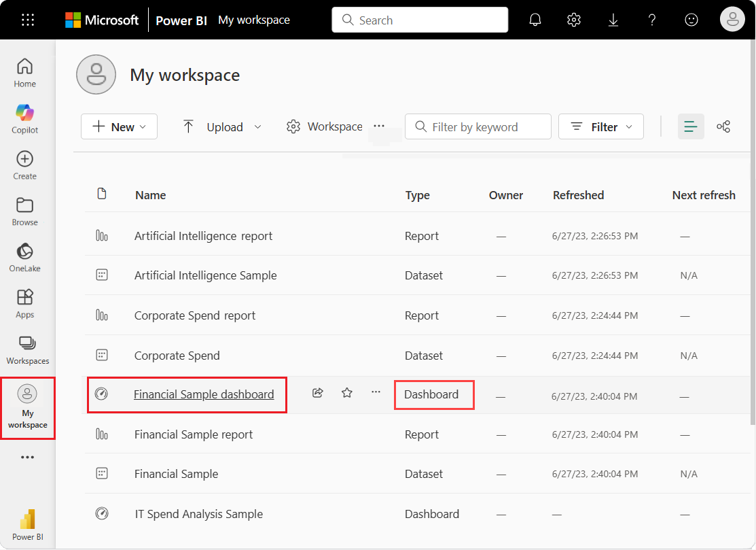Open the lineage view icon

(723, 126)
